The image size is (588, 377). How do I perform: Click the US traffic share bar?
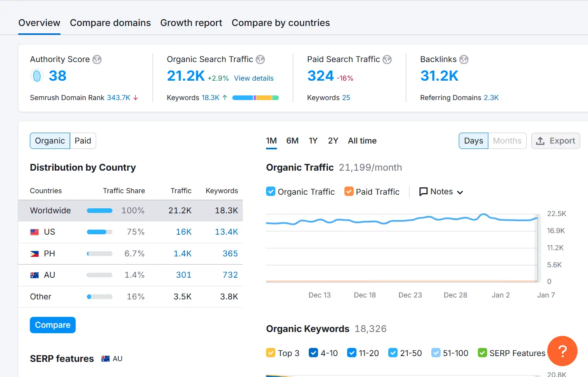(100, 232)
